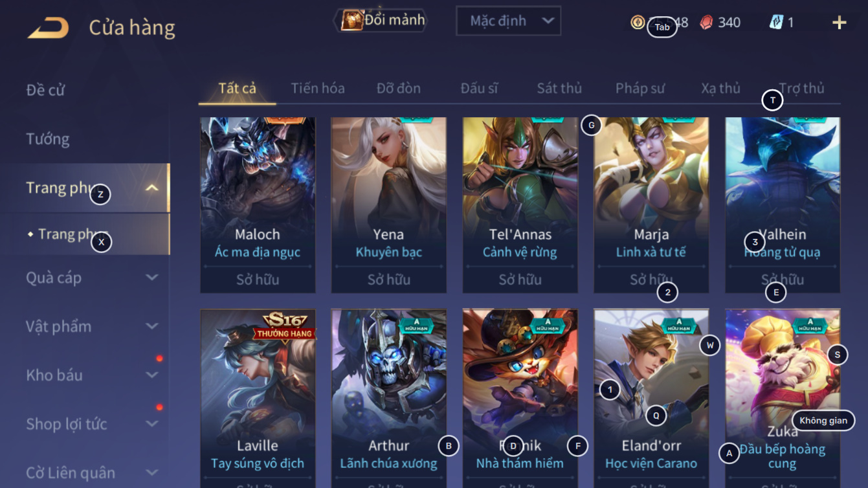This screenshot has width=868, height=488.
Task: Click the plus icon to add currency
Action: coord(839,23)
